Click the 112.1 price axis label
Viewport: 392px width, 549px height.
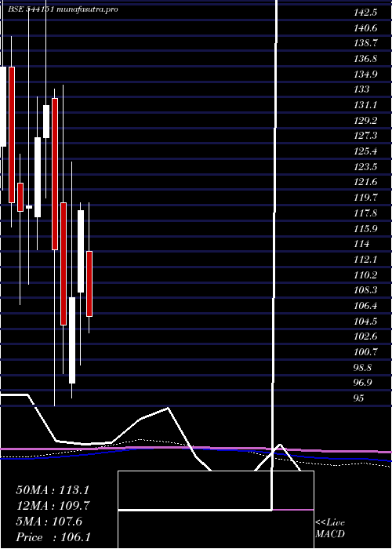365,260
